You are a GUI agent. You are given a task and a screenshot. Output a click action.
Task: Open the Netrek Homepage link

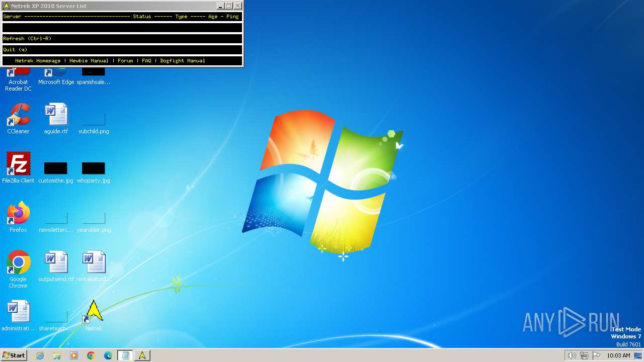click(x=38, y=61)
